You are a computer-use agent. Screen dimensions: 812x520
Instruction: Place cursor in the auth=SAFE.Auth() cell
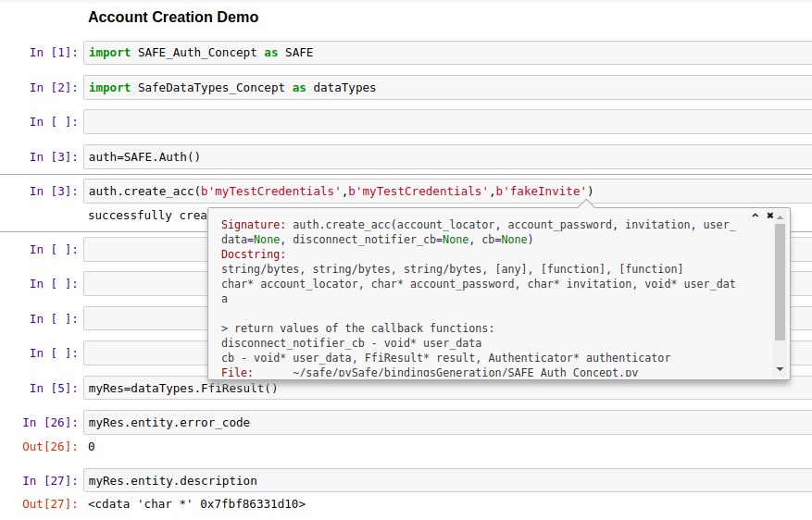point(444,156)
